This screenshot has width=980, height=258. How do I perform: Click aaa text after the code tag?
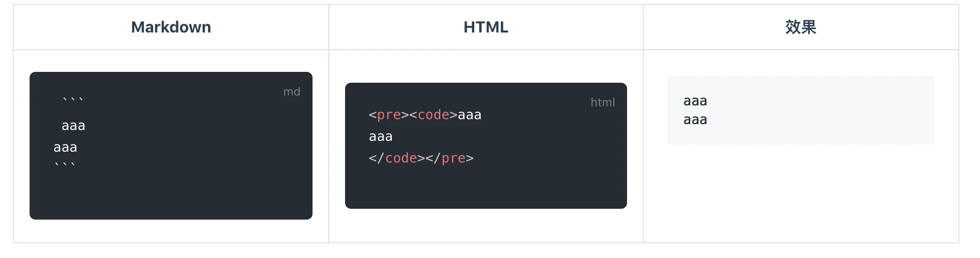(x=470, y=115)
